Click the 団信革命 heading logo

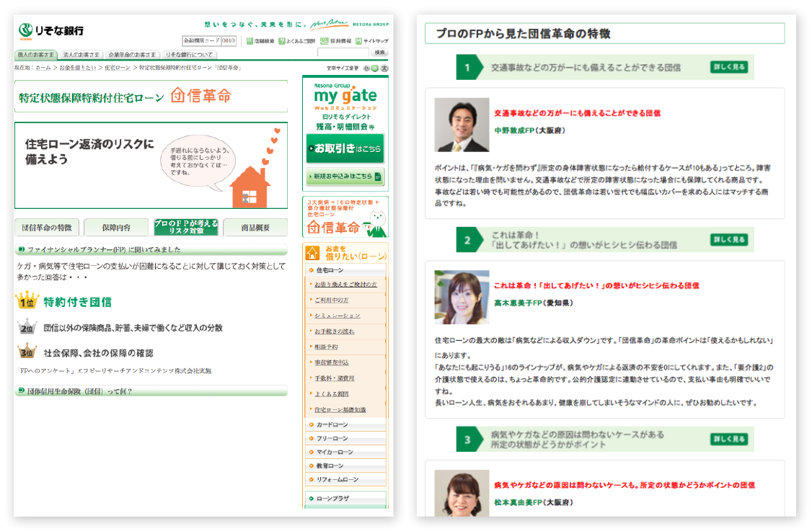(x=201, y=96)
